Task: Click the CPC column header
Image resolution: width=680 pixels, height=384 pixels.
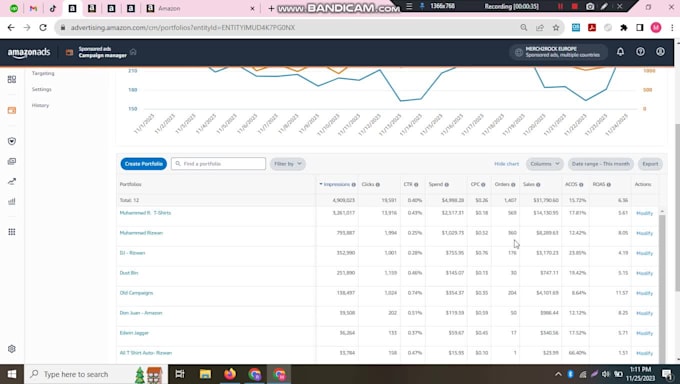Action: click(x=475, y=184)
